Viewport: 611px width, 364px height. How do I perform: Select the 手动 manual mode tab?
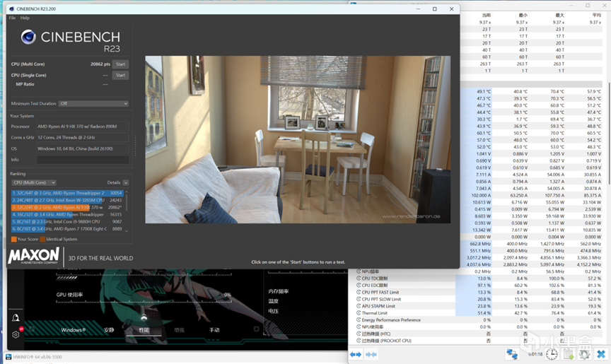(x=214, y=330)
